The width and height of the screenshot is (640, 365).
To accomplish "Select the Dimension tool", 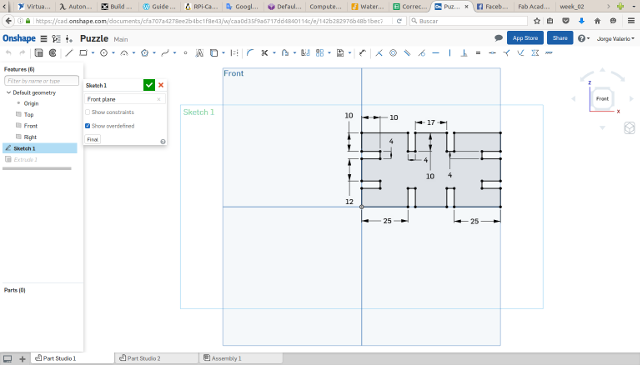I will (x=362, y=53).
